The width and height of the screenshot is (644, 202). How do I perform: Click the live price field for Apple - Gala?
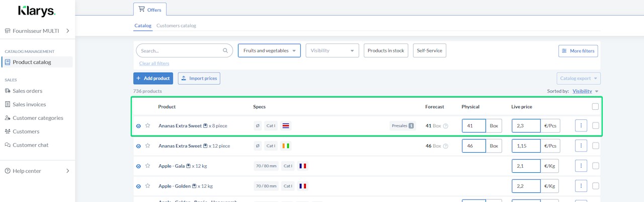[526, 166]
